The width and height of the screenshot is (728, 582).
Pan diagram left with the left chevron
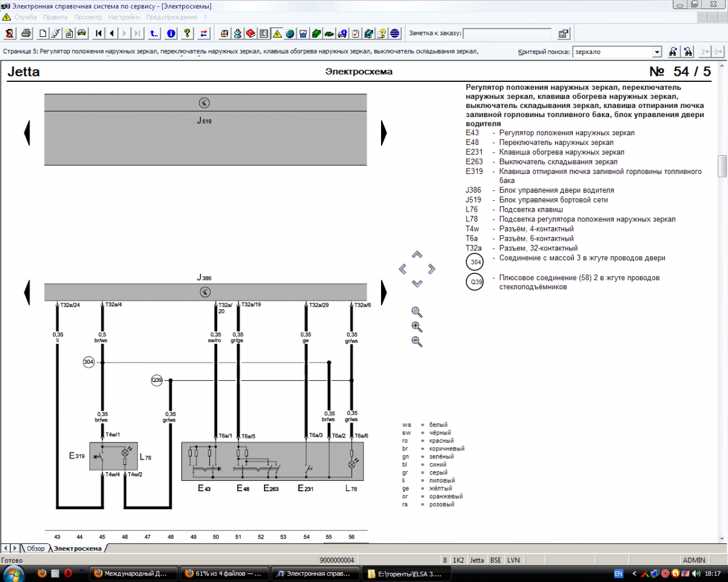402,269
